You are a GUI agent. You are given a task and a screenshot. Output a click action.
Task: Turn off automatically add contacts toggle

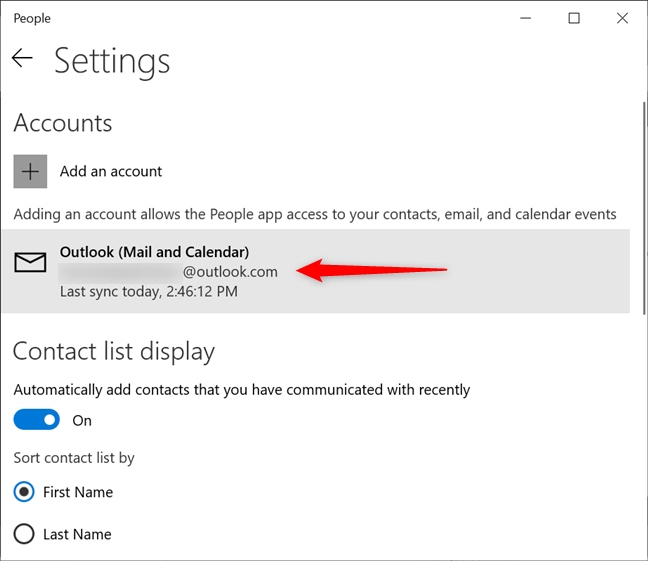tap(37, 420)
